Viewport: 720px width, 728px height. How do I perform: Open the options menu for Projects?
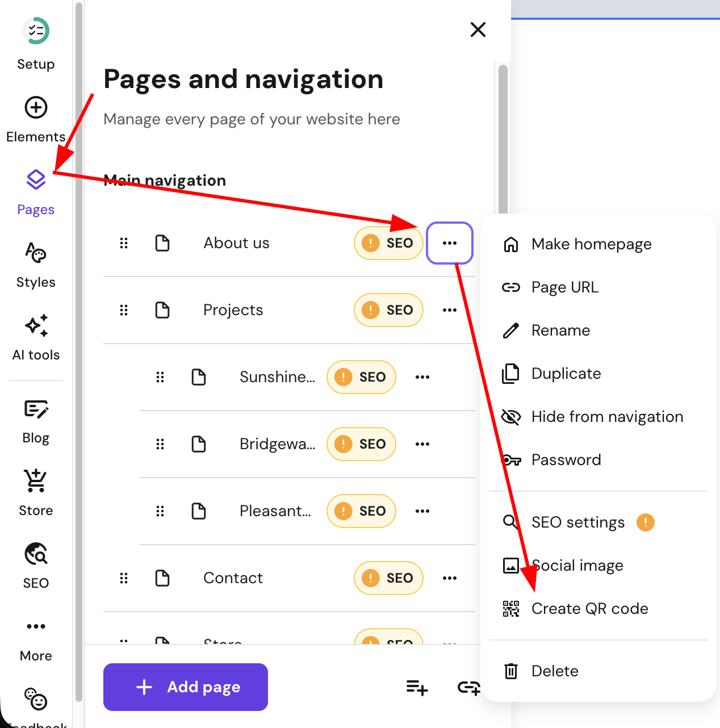click(449, 310)
